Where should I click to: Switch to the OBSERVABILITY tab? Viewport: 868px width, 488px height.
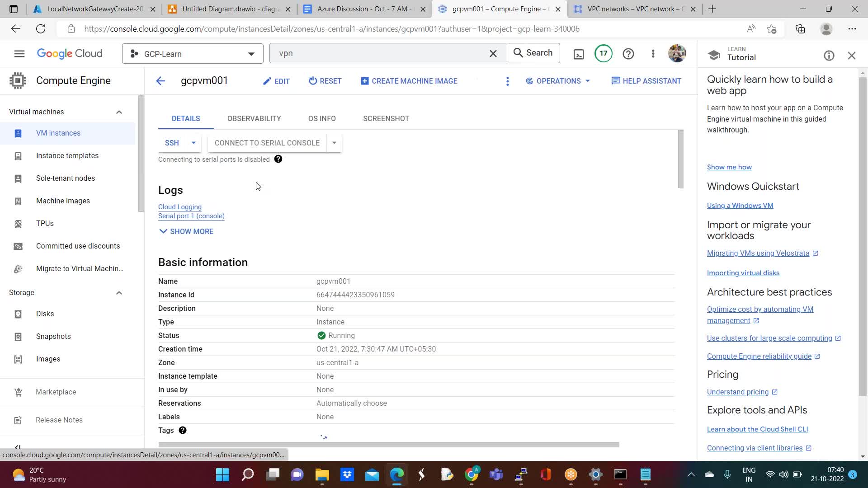(254, 118)
